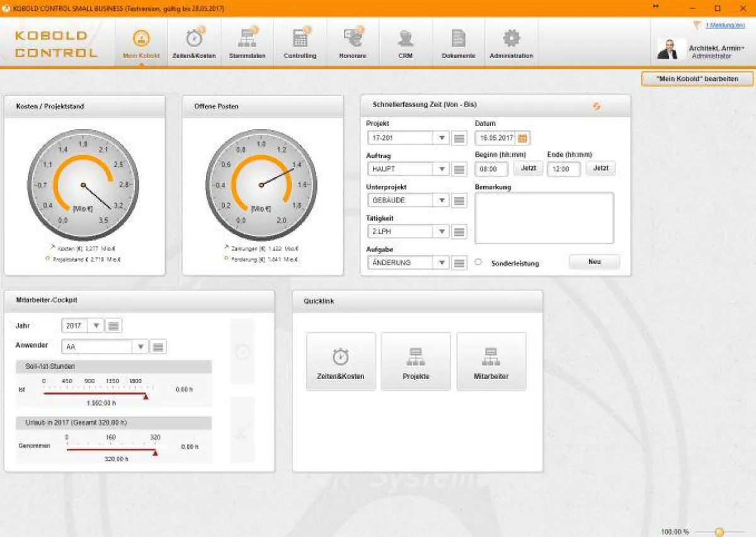The height and width of the screenshot is (537, 756).
Task: Open the Projekte quicklink
Action: 416,361
